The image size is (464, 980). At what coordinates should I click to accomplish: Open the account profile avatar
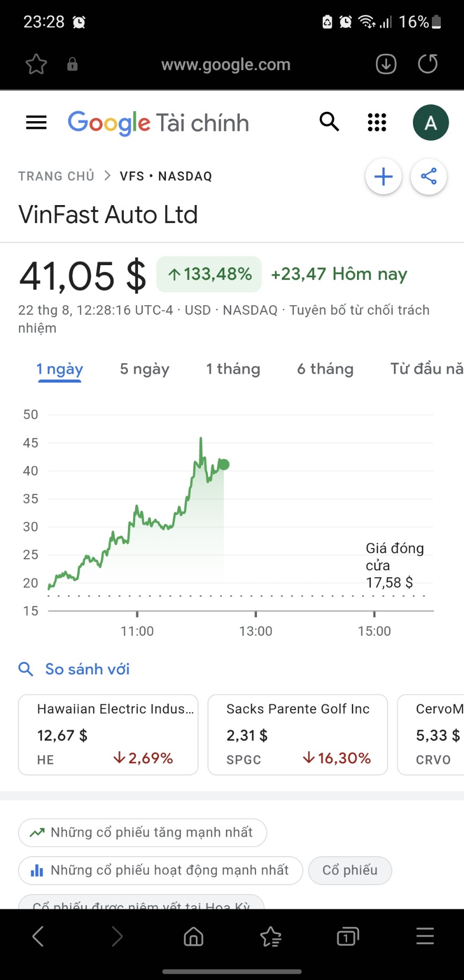point(430,123)
